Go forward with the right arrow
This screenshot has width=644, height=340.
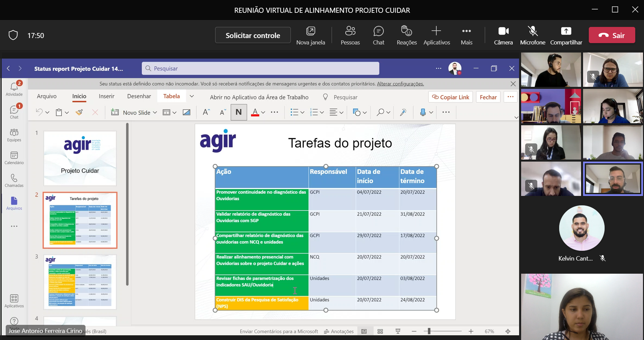tap(20, 68)
